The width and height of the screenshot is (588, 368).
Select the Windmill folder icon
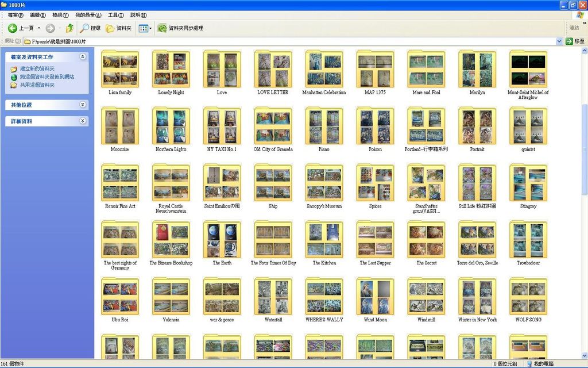pyautogui.click(x=426, y=296)
